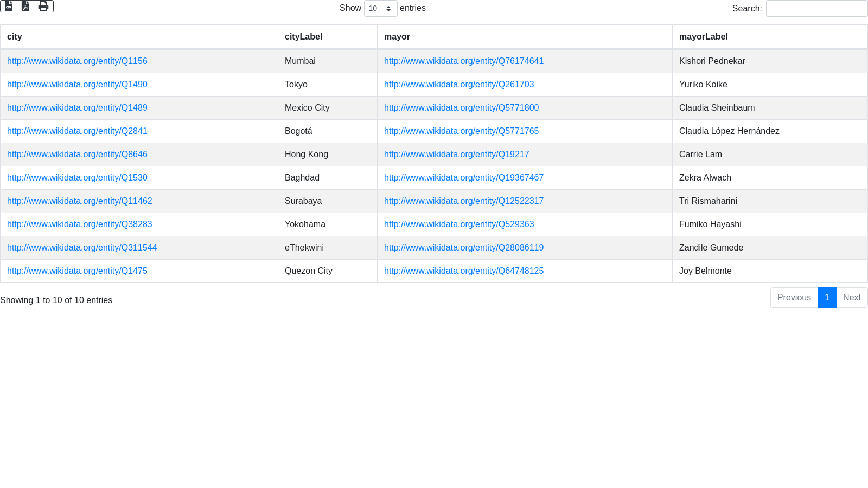Focus the Search input field
Screen dimensions: 868x488
point(816,9)
